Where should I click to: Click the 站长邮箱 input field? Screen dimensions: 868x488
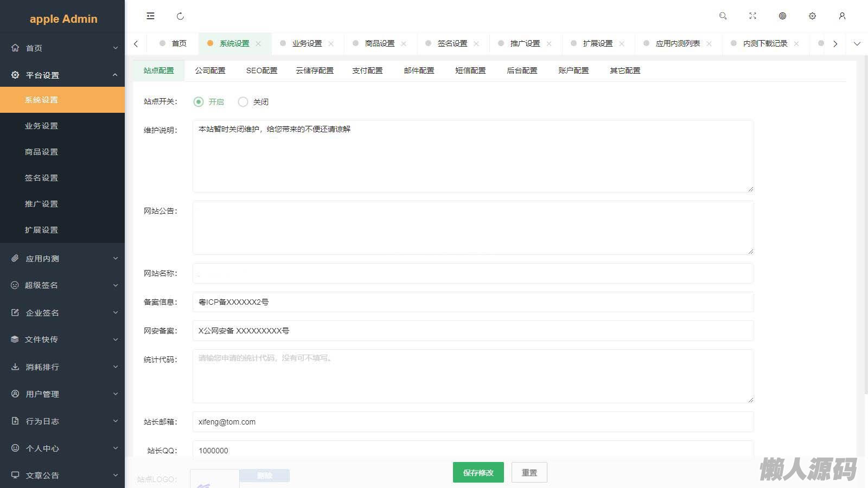[473, 422]
